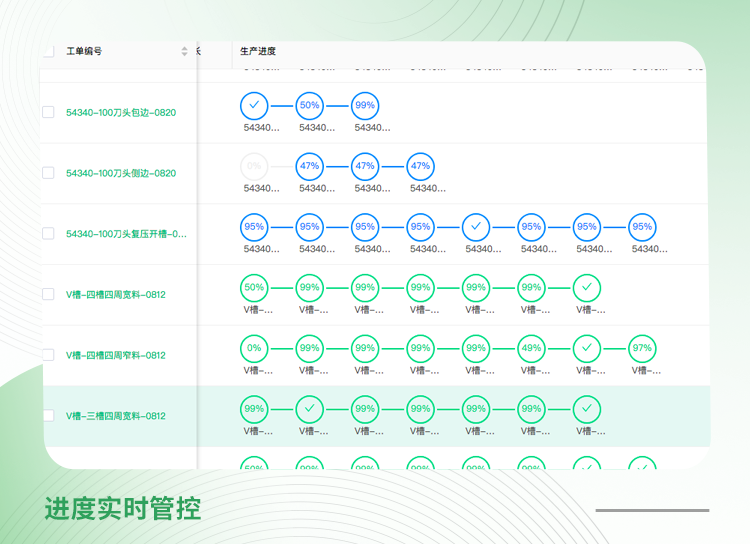Image resolution: width=750 pixels, height=544 pixels.
Task: Check the V槽-三槽四周宽料-0812 row checkbox
Action: [x=48, y=416]
